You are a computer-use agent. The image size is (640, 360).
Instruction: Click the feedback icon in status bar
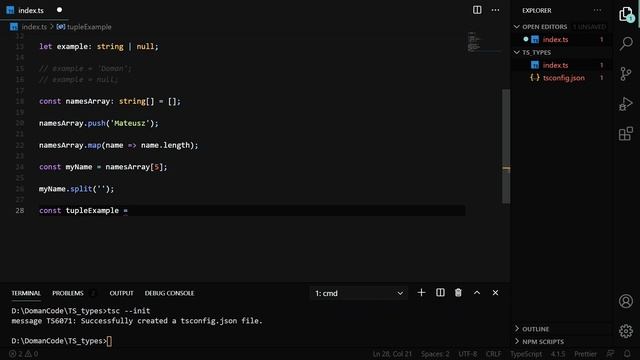[610, 354]
